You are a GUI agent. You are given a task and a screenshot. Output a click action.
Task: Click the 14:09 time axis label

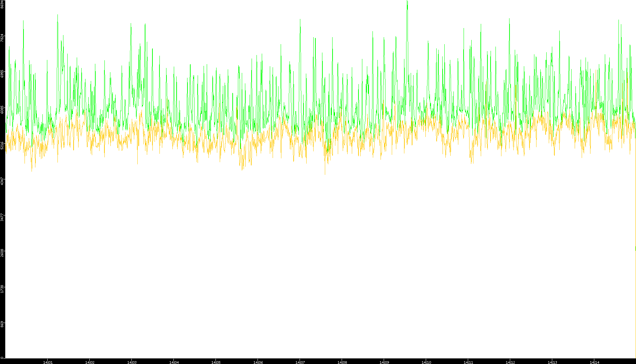click(x=384, y=362)
